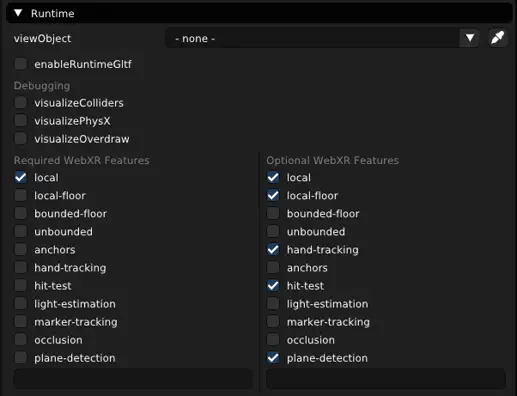The height and width of the screenshot is (396, 517).
Task: Enable optional 'anchors' feature
Action: click(273, 267)
